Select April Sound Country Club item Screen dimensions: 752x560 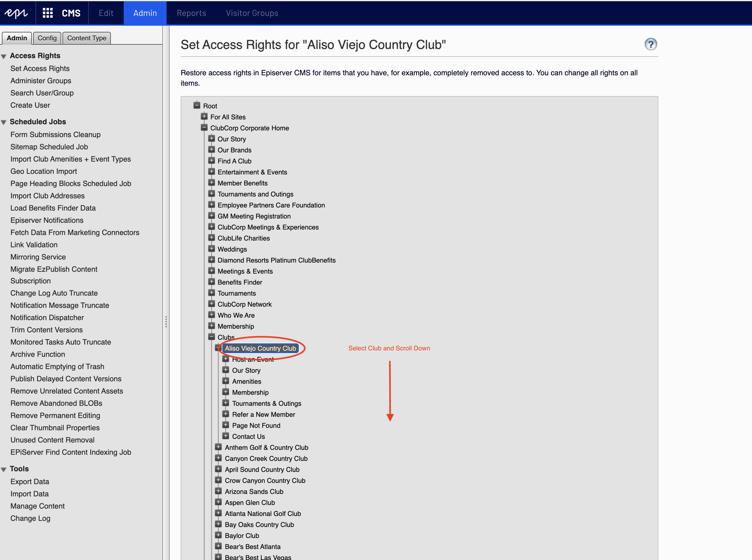262,469
